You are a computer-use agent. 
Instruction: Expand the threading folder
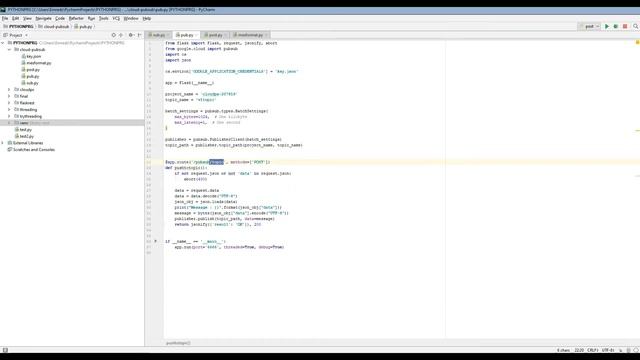coord(9,109)
